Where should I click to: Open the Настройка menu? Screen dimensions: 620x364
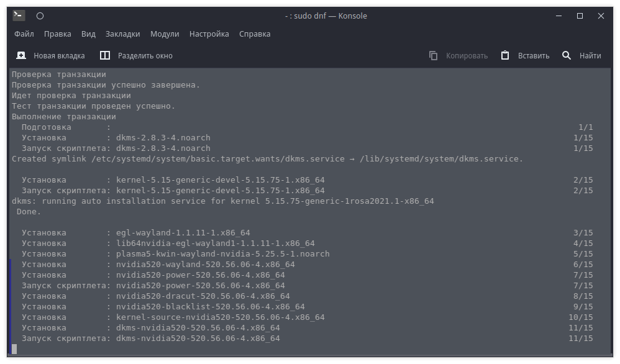pyautogui.click(x=209, y=34)
